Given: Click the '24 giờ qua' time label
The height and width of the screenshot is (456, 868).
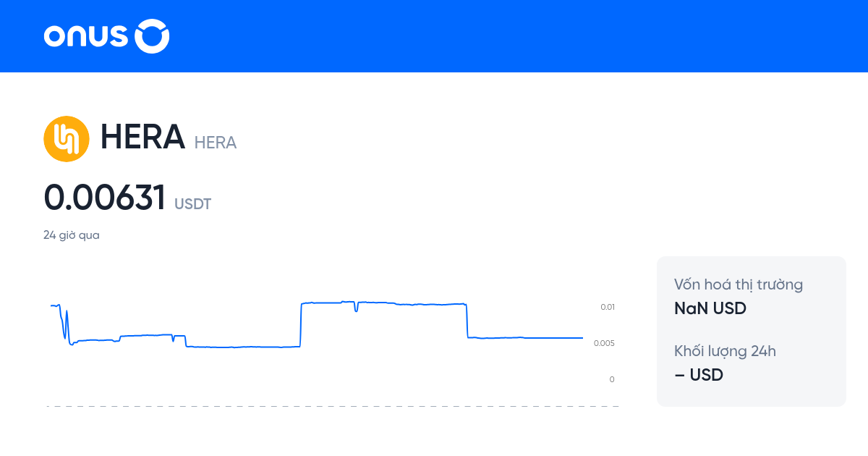Looking at the screenshot, I should (x=72, y=235).
